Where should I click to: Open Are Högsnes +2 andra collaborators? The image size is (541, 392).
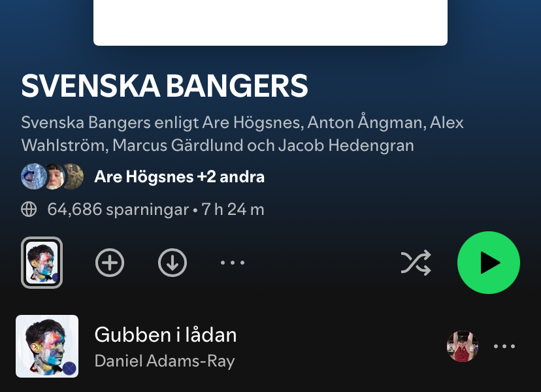click(180, 176)
